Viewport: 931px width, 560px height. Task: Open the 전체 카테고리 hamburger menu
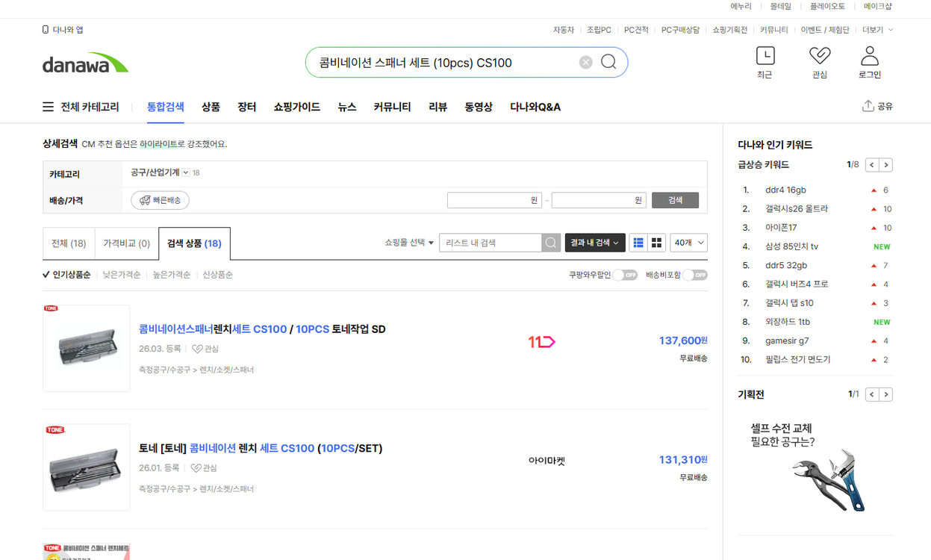[48, 107]
